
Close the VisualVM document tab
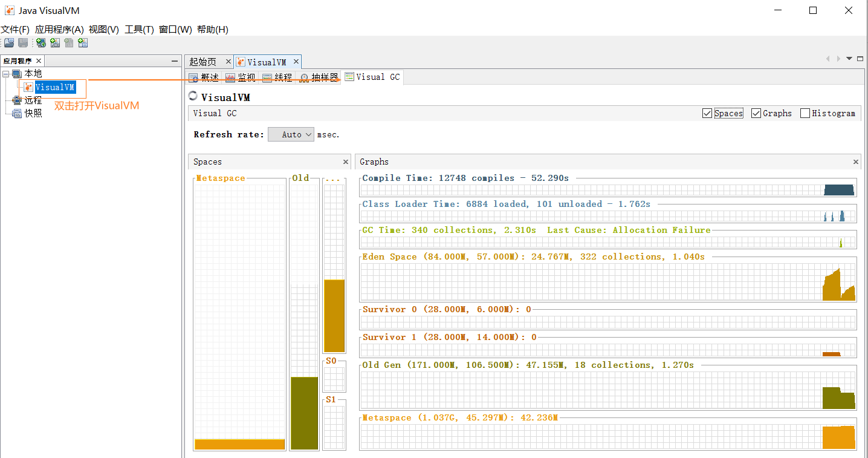point(296,62)
